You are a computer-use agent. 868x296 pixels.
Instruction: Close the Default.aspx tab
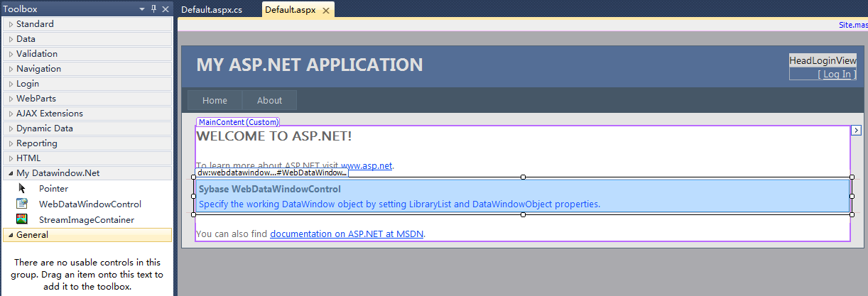325,11
